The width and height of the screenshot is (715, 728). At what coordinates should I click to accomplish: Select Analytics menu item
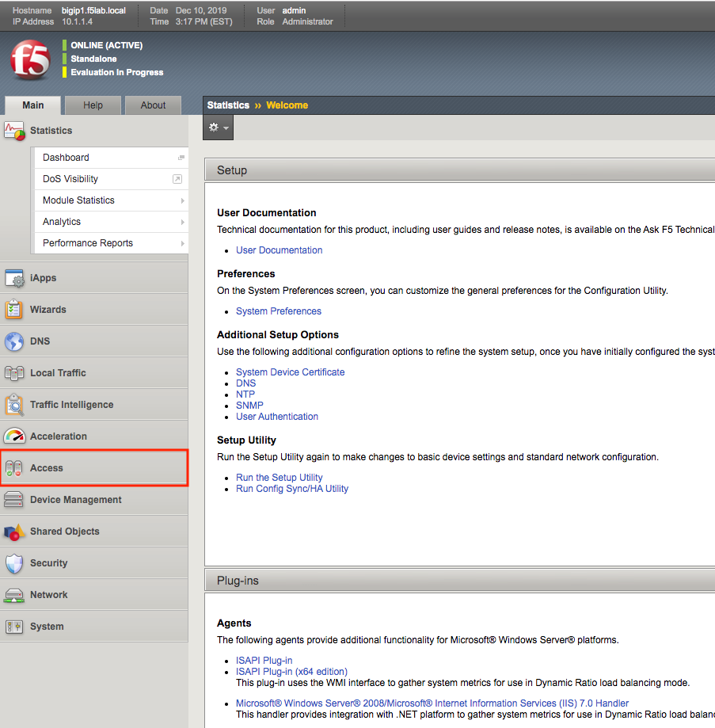point(112,222)
